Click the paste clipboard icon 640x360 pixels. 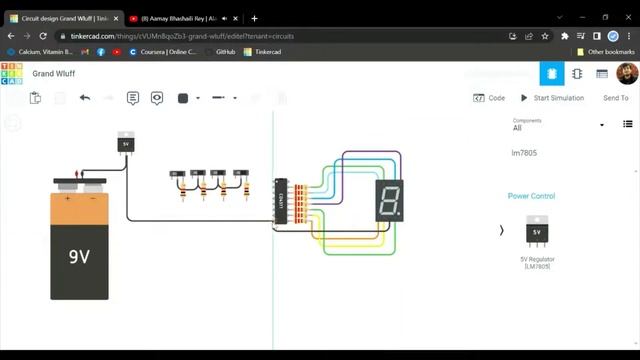[x=35, y=98]
